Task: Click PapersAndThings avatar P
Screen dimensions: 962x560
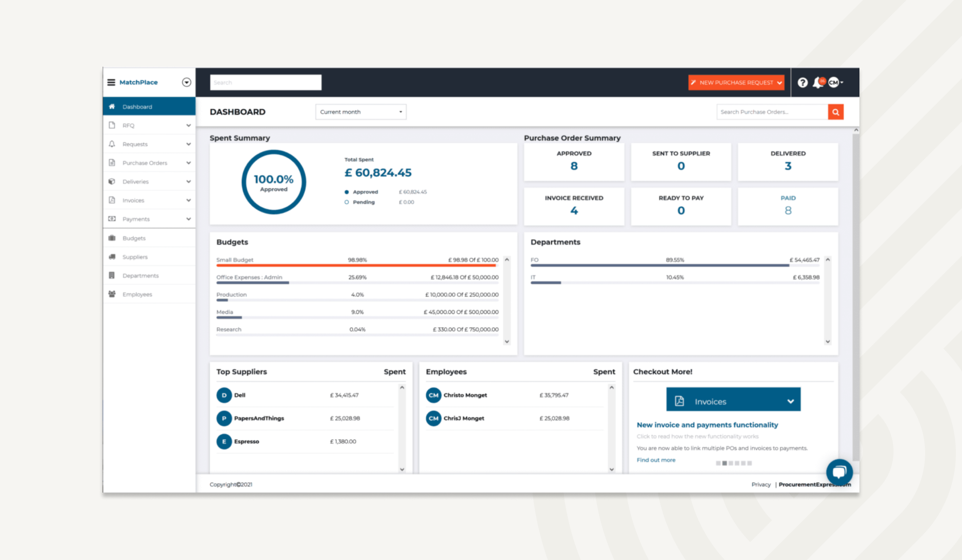Action: pos(224,418)
